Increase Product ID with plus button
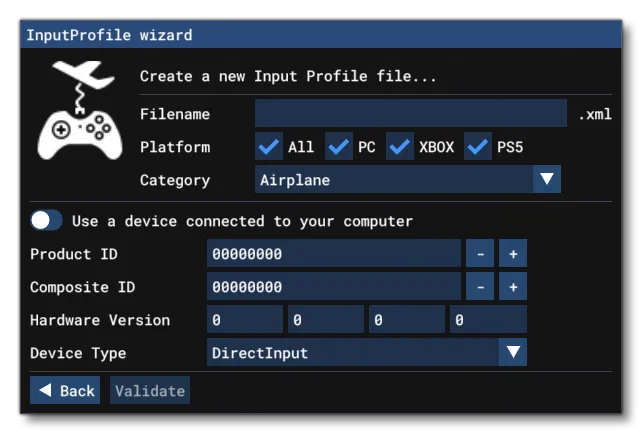 (x=513, y=253)
